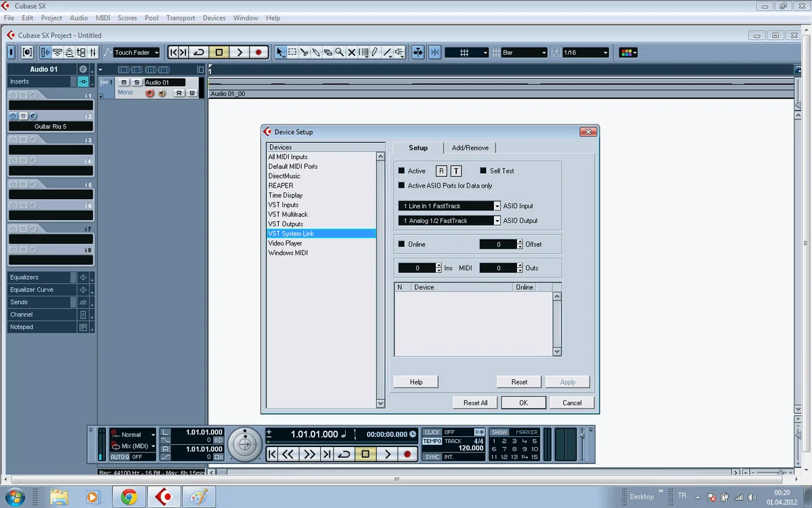Enable the Self Test checkbox

[x=483, y=171]
